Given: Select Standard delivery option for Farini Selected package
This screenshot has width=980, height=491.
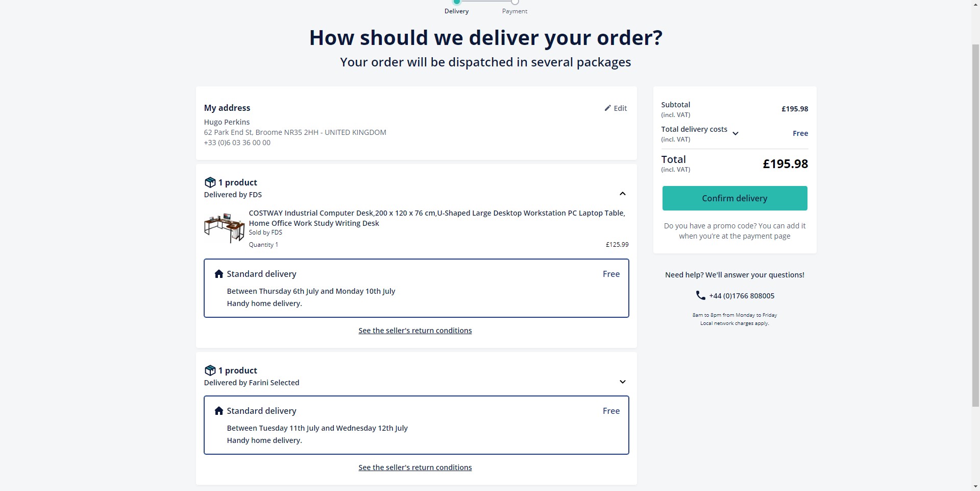Looking at the screenshot, I should click(x=416, y=425).
